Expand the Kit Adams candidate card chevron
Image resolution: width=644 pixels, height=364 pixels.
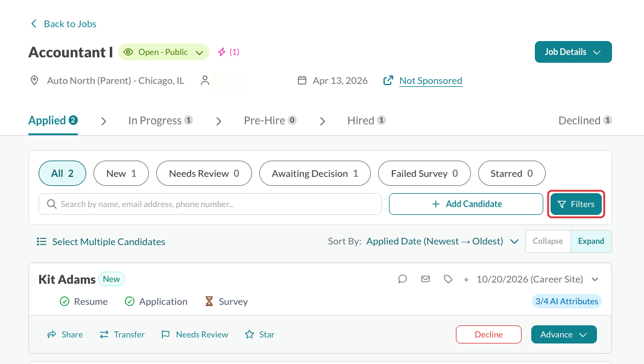pyautogui.click(x=595, y=279)
